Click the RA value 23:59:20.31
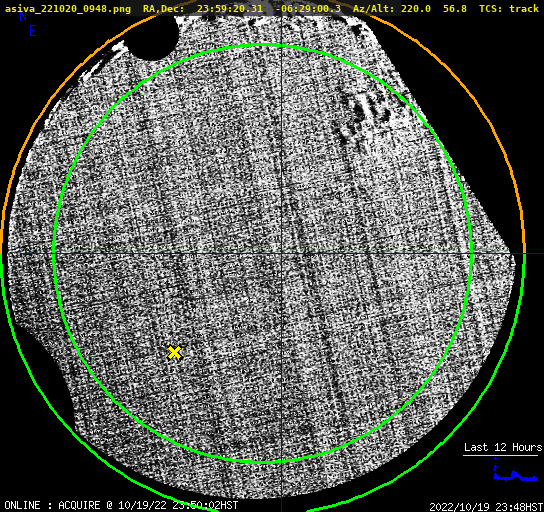 coord(230,8)
